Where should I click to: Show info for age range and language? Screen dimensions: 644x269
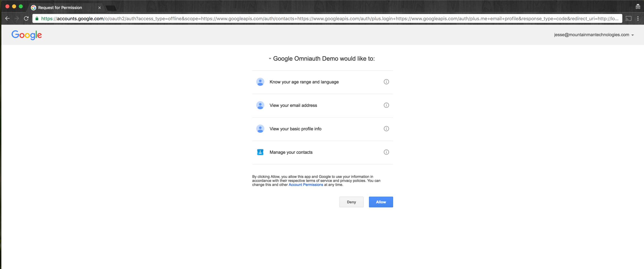point(386,82)
